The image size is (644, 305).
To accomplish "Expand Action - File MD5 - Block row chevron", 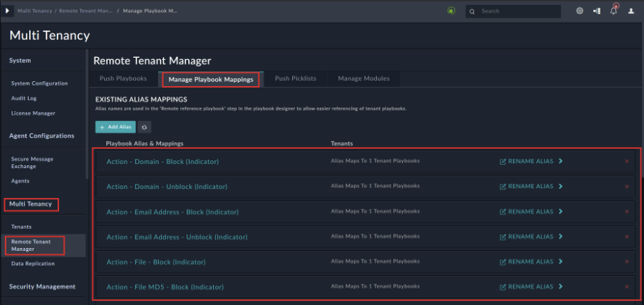I will pyautogui.click(x=561, y=286).
